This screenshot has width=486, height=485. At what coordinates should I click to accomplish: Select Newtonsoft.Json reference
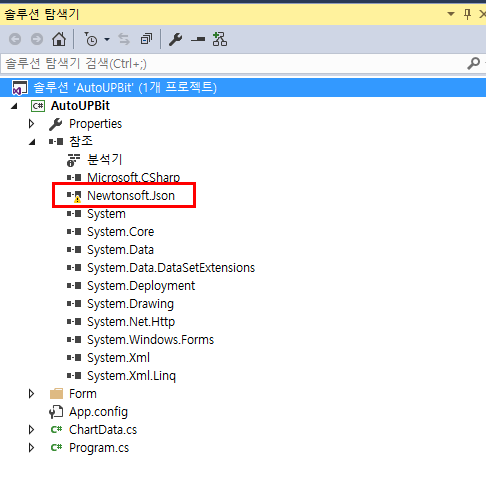[131, 195]
